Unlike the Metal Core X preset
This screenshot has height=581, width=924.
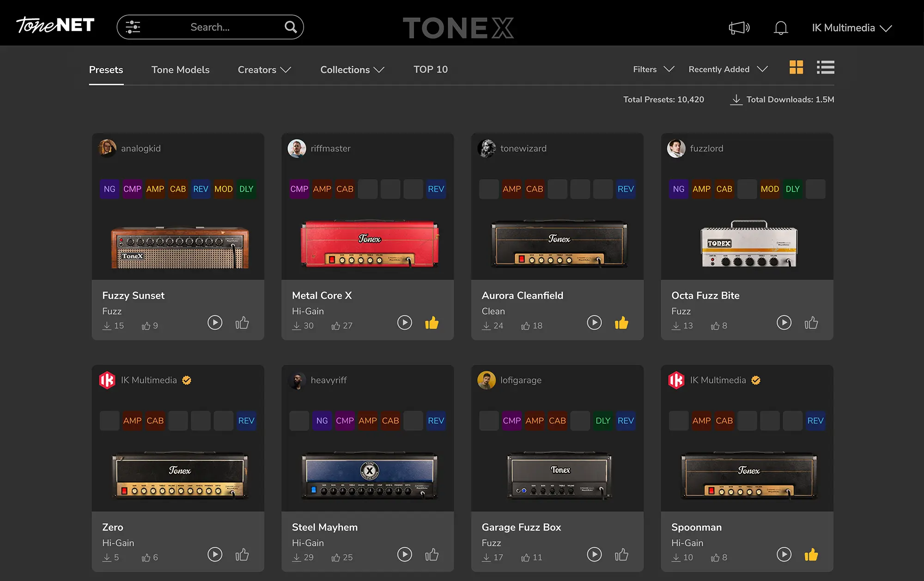pyautogui.click(x=432, y=323)
